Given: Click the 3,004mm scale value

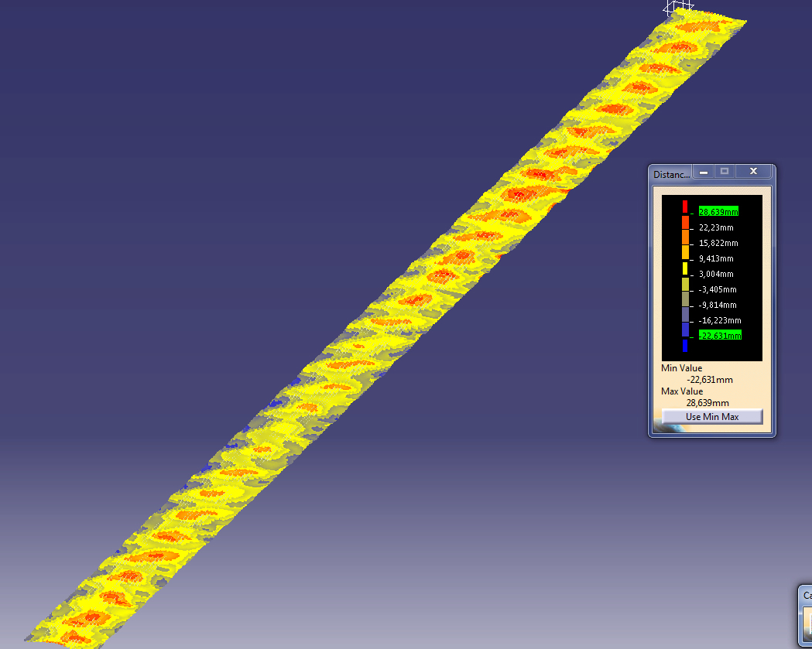Looking at the screenshot, I should pyautogui.click(x=716, y=274).
